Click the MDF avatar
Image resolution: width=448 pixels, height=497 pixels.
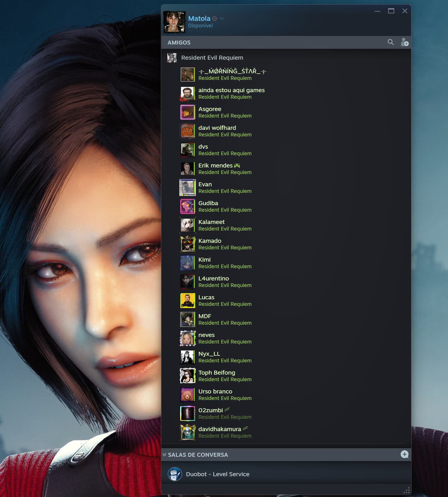pyautogui.click(x=188, y=319)
